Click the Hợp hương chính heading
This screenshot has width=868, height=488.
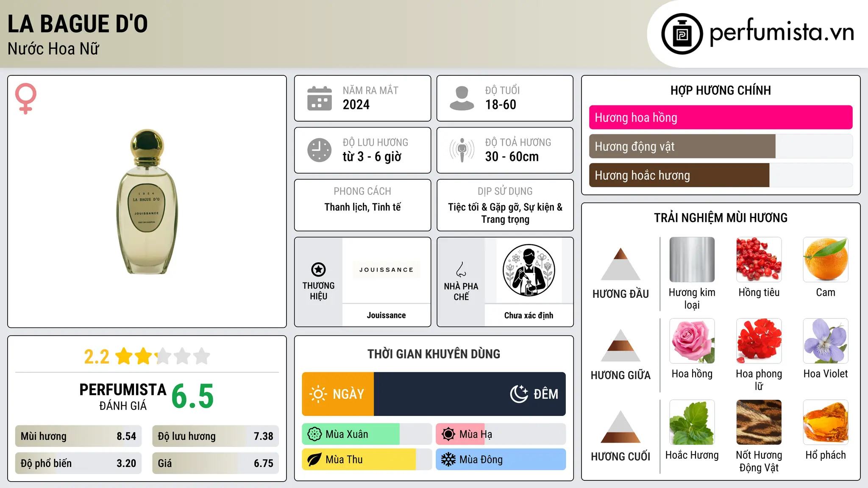(x=721, y=90)
